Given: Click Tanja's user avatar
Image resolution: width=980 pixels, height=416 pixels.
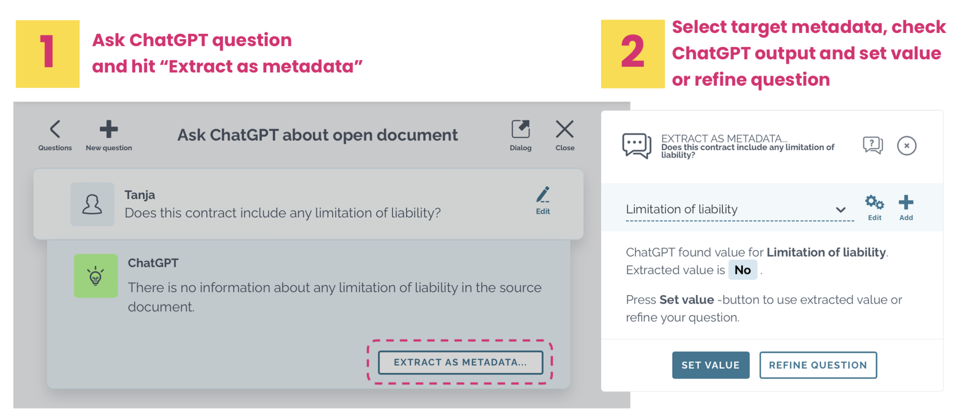Looking at the screenshot, I should click(x=92, y=204).
